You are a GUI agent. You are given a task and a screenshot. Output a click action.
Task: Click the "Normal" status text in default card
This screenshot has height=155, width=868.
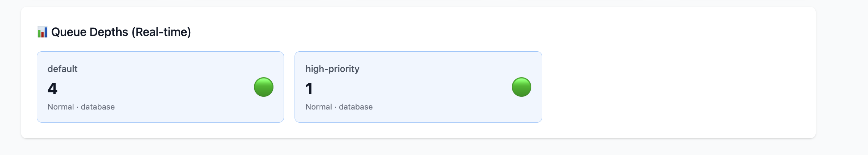tap(61, 107)
